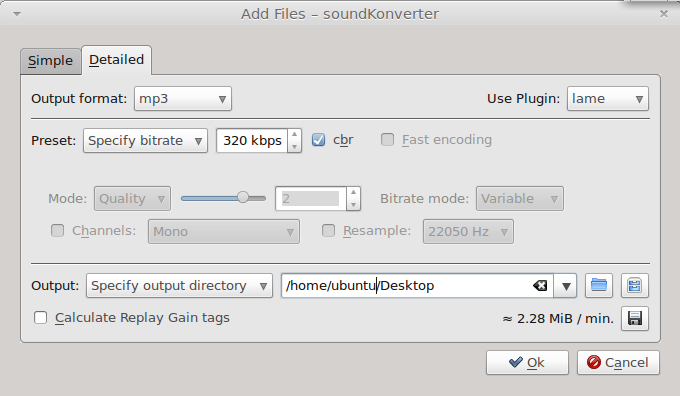Toggle the Channels checkbox
This screenshot has width=680, height=396.
[57, 230]
